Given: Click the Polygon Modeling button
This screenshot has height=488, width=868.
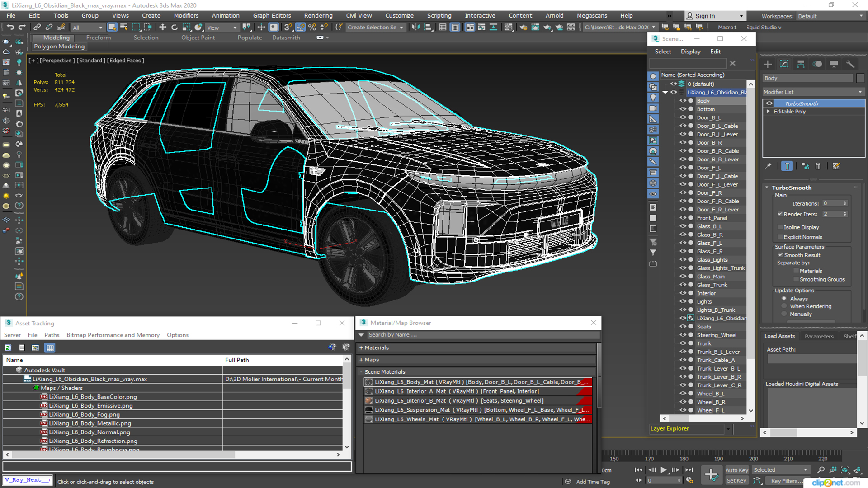Looking at the screenshot, I should click(59, 47).
